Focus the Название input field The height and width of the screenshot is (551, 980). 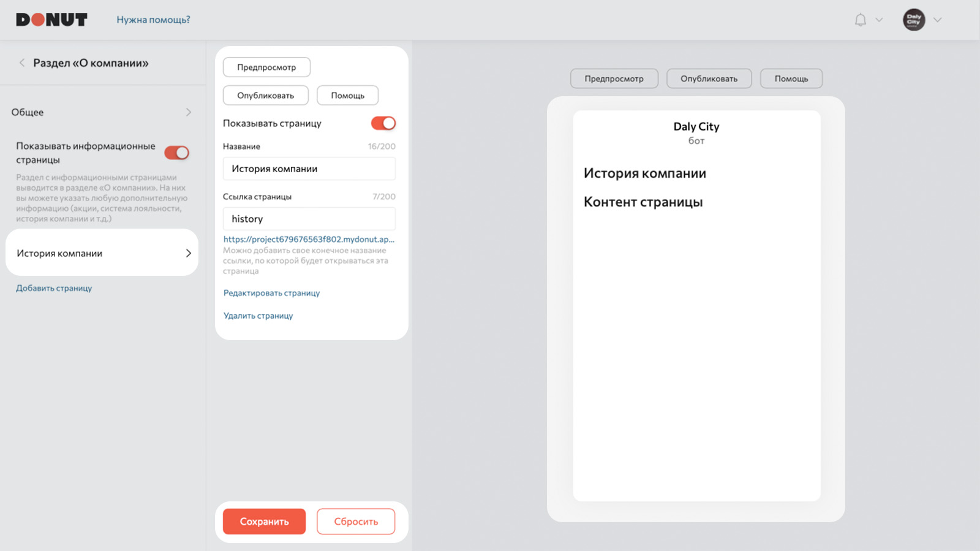(x=309, y=169)
